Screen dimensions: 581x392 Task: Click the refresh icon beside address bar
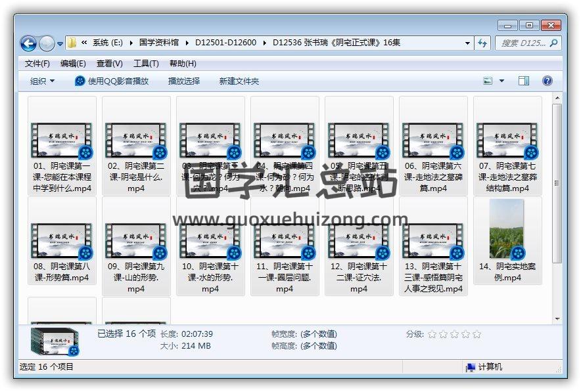(x=483, y=43)
